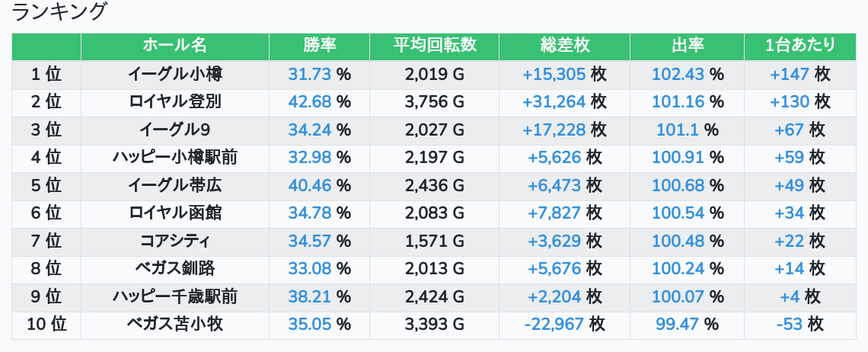Click the +31,264 total difference link
This screenshot has width=868, height=352.
pos(554,102)
